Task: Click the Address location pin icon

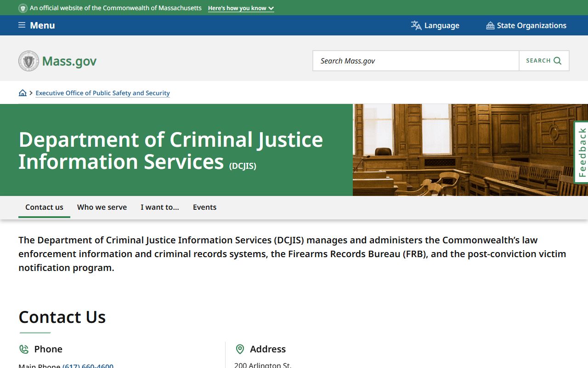Action: pyautogui.click(x=240, y=349)
